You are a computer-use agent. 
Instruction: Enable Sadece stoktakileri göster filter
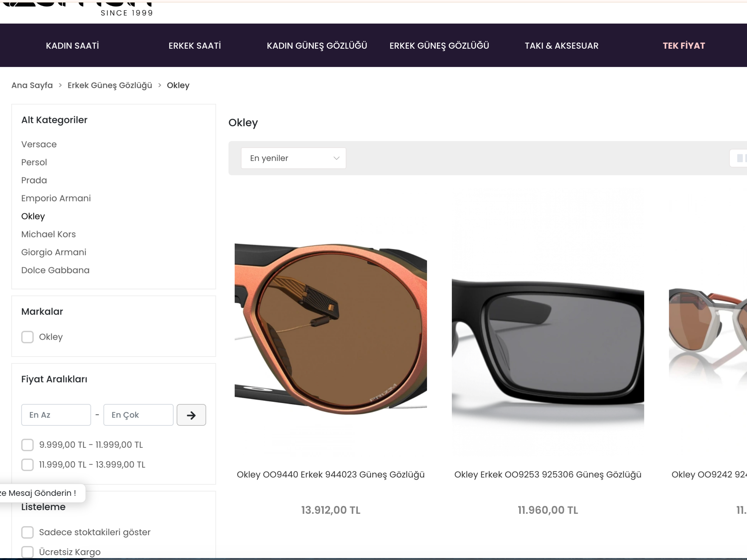click(x=27, y=532)
